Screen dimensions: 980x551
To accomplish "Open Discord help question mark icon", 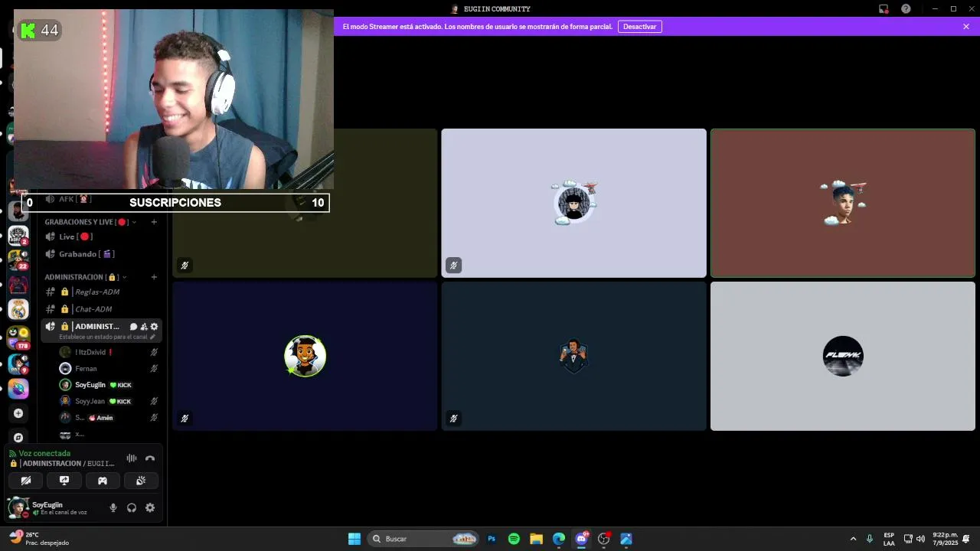I will point(906,9).
